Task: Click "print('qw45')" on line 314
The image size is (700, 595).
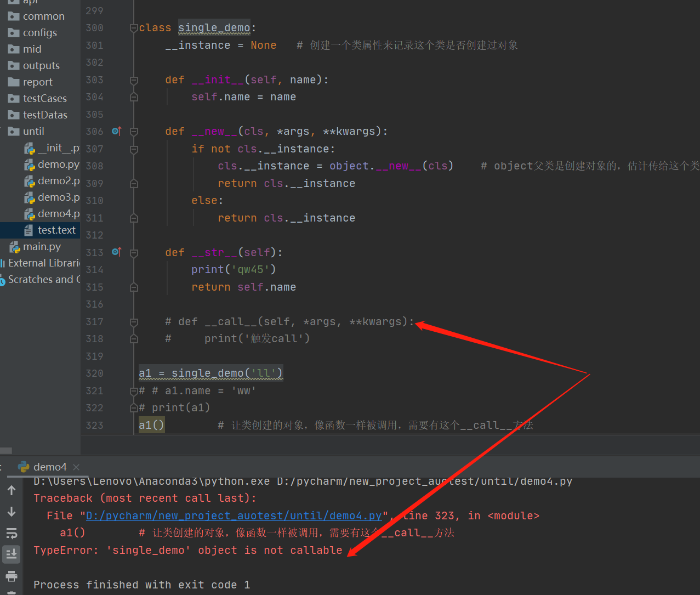Action: pyautogui.click(x=234, y=269)
